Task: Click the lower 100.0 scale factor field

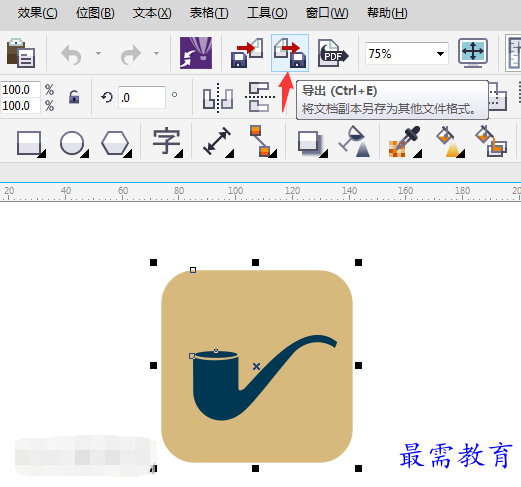Action: pos(20,106)
